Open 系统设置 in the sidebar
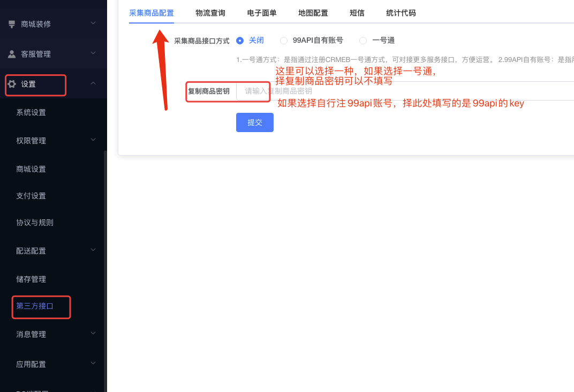Screen dimensions: 574x392 (31, 112)
